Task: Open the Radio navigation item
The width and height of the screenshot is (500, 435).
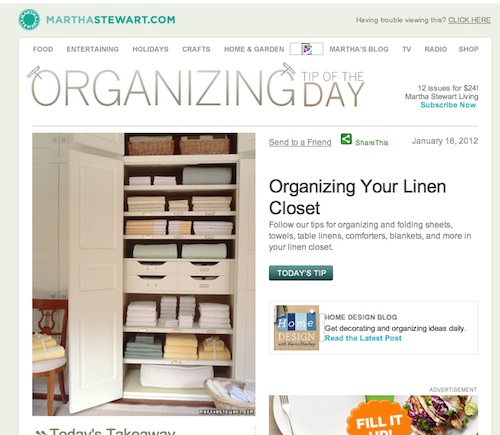Action: coord(435,49)
